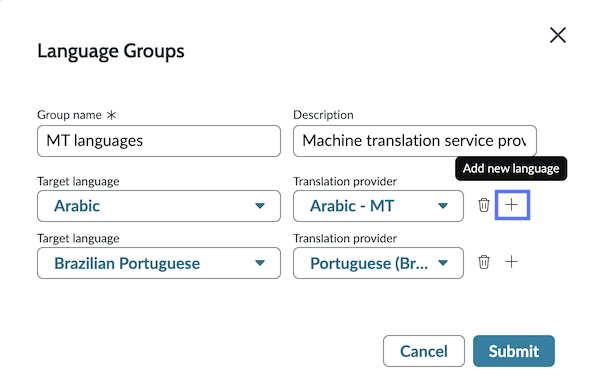This screenshot has width=589, height=382.
Task: Click the Description label
Action: (323, 115)
